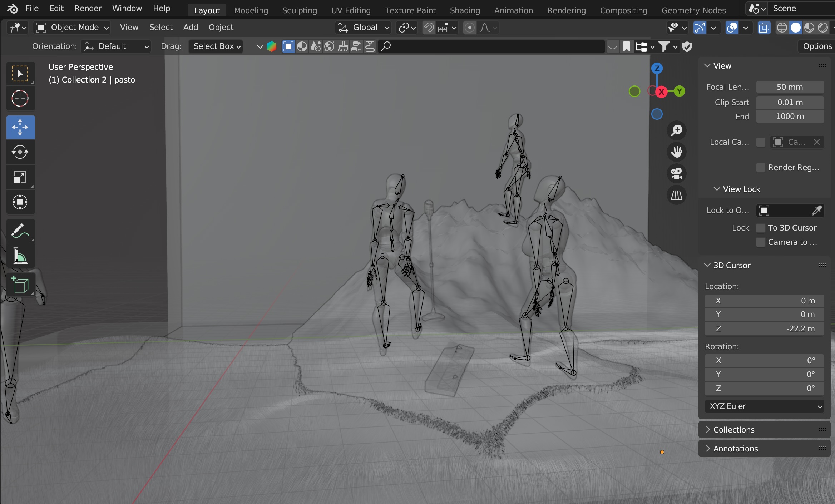Screen dimensions: 835x504
Task: Open the Add menu in viewport header
Action: (191, 28)
